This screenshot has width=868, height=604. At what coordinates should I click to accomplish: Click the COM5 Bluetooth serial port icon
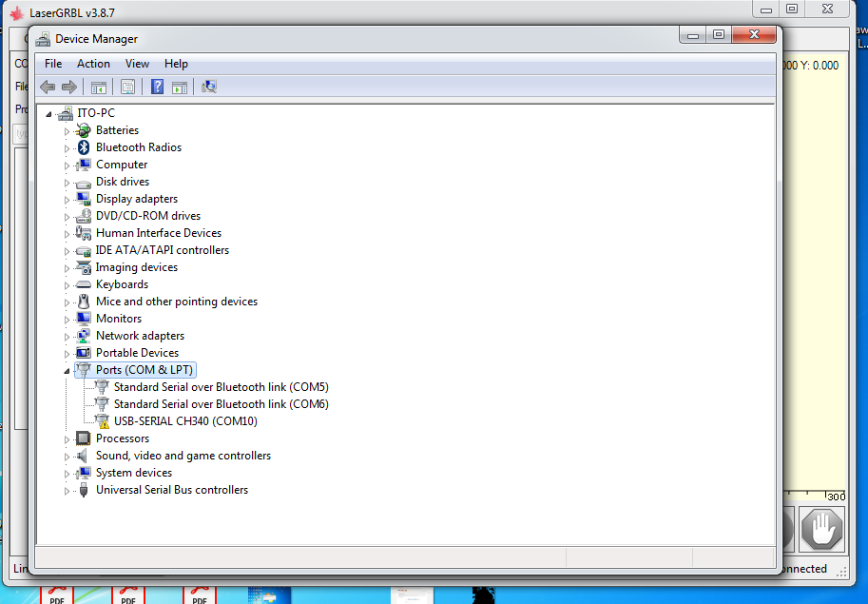pyautogui.click(x=102, y=387)
